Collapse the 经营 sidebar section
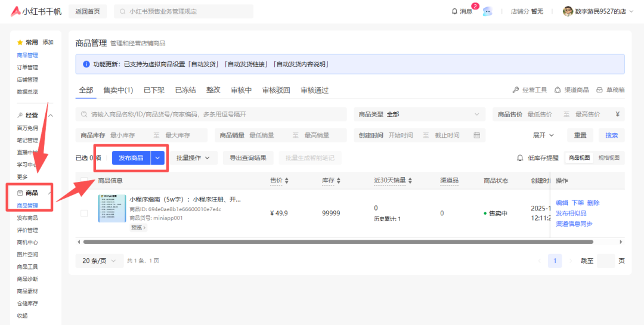Screen dimensions: 644x325 51,116
